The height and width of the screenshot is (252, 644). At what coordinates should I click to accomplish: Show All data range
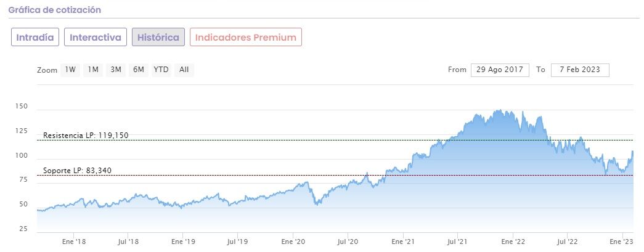click(x=184, y=70)
